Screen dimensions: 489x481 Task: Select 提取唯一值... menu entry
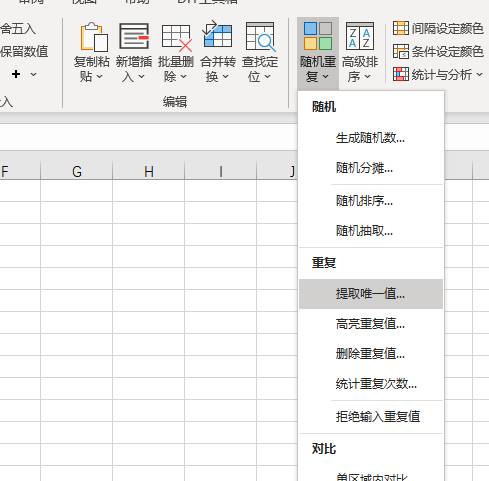pos(371,294)
